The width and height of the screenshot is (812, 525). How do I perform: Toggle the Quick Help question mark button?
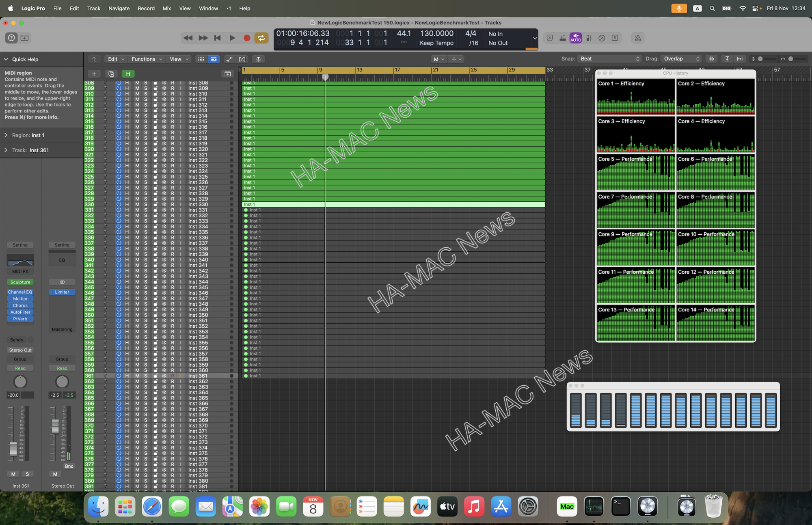coord(11,38)
